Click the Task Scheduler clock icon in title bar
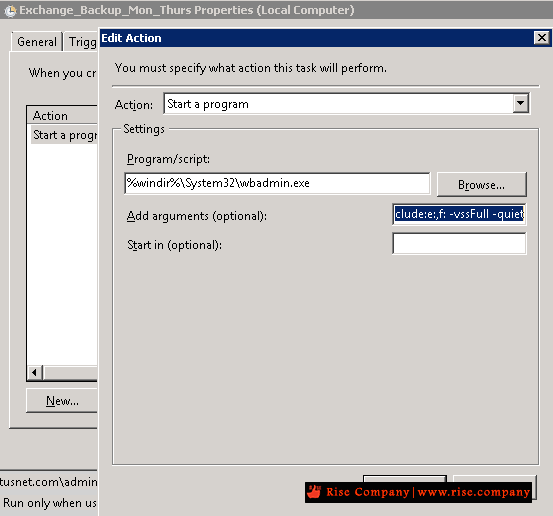The image size is (553, 516). click(10, 11)
